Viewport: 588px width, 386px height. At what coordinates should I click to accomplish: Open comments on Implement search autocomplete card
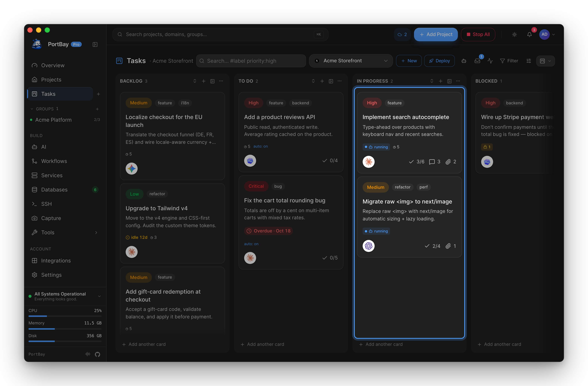pos(435,162)
